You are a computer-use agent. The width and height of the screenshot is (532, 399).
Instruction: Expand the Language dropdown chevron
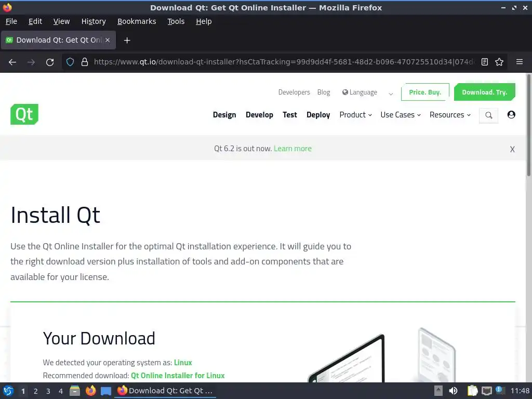pyautogui.click(x=391, y=94)
